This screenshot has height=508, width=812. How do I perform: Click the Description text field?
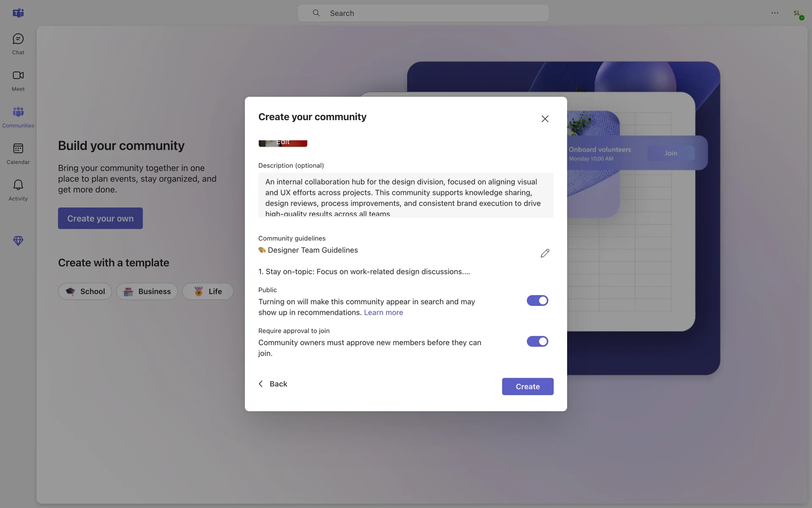click(405, 195)
